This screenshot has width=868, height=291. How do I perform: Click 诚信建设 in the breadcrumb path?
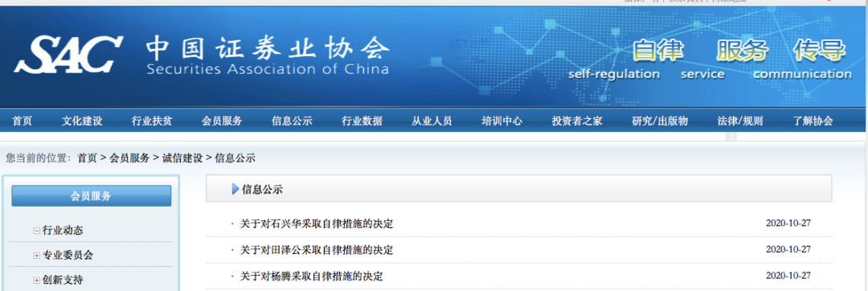click(x=182, y=158)
